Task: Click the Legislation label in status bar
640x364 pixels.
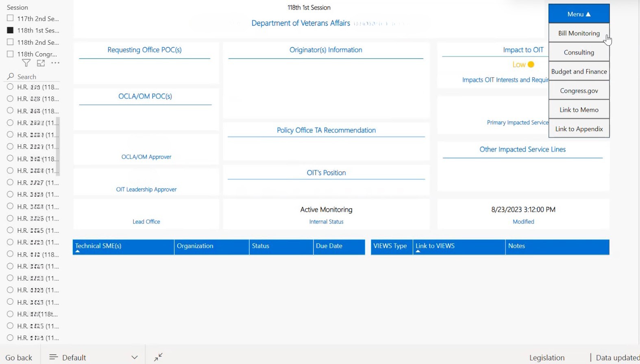Action: (x=547, y=357)
